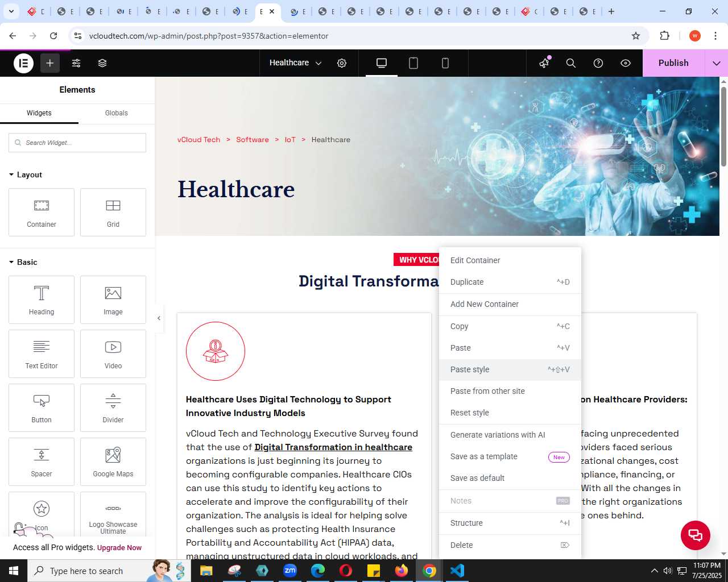Viewport: 728px width, 582px height.
Task: Select the Text Editor widget
Action: 42,354
